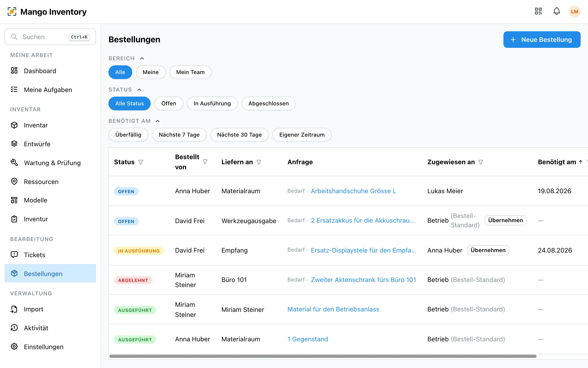
Task: Click the date 19.08.2026
Action: click(x=554, y=191)
